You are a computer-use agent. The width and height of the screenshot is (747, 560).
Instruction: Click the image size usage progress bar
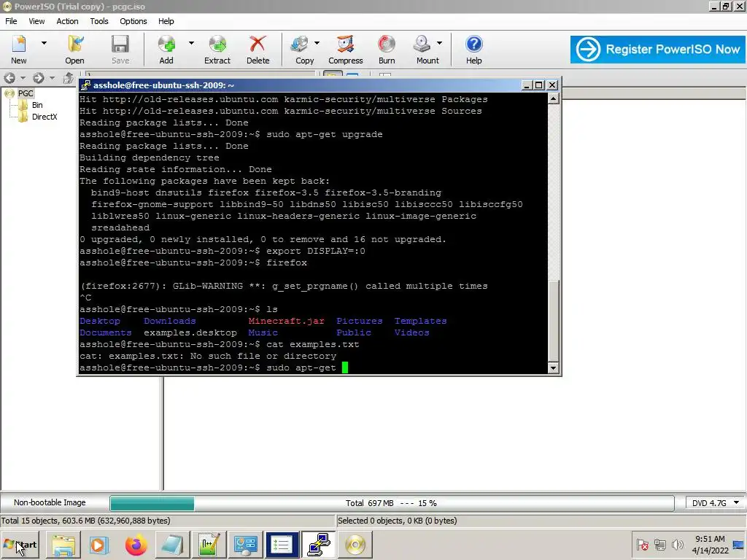coord(392,503)
